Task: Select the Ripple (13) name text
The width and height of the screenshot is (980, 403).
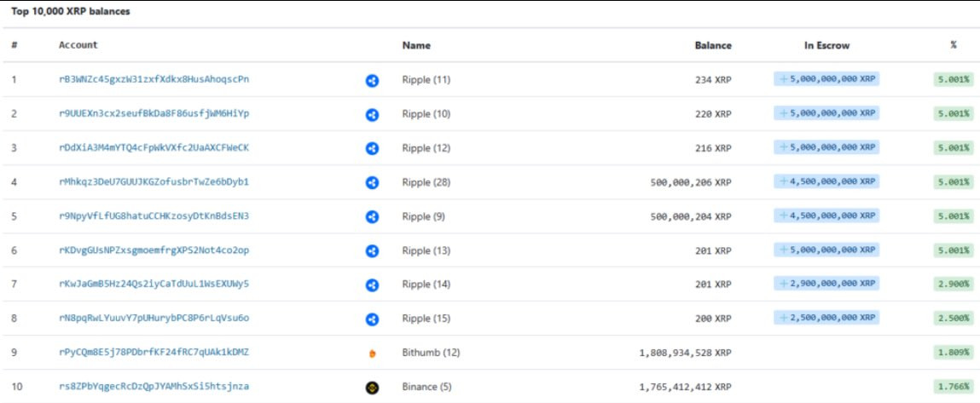Action: pos(426,250)
